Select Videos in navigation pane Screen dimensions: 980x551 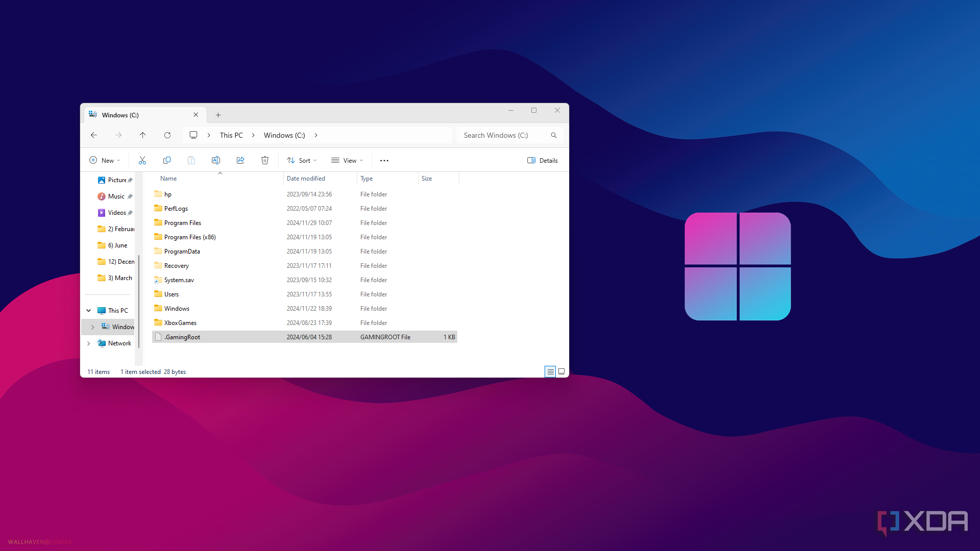tap(114, 213)
